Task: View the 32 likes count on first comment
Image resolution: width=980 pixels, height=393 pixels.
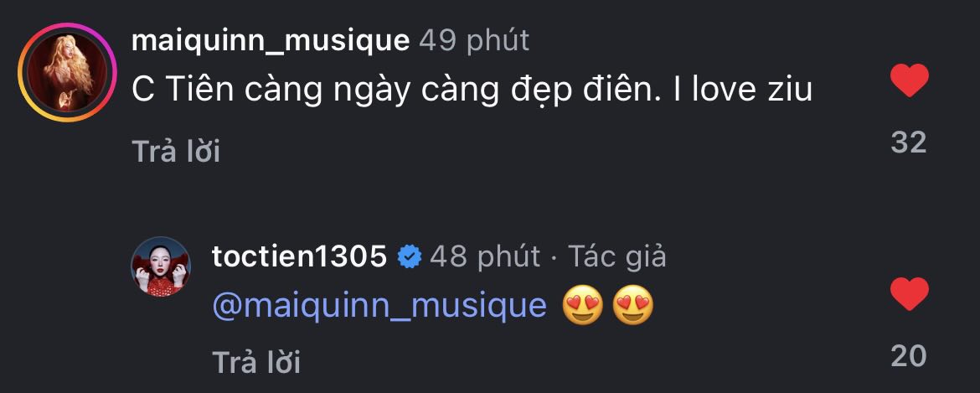Action: [x=909, y=142]
